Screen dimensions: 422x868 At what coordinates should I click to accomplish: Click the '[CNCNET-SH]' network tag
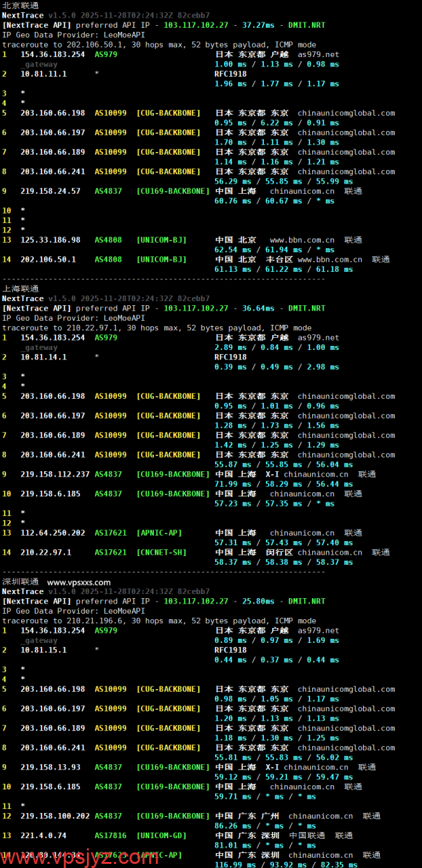point(161,552)
